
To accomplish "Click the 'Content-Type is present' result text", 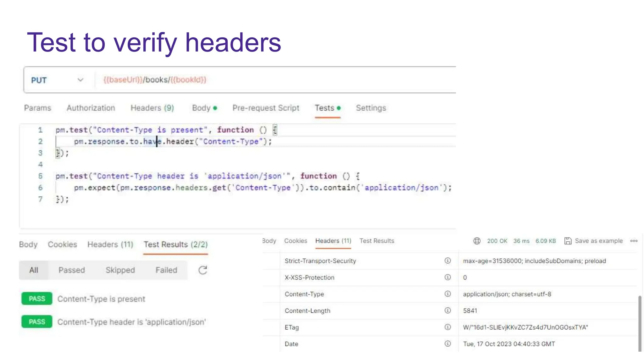I will 101,299.
